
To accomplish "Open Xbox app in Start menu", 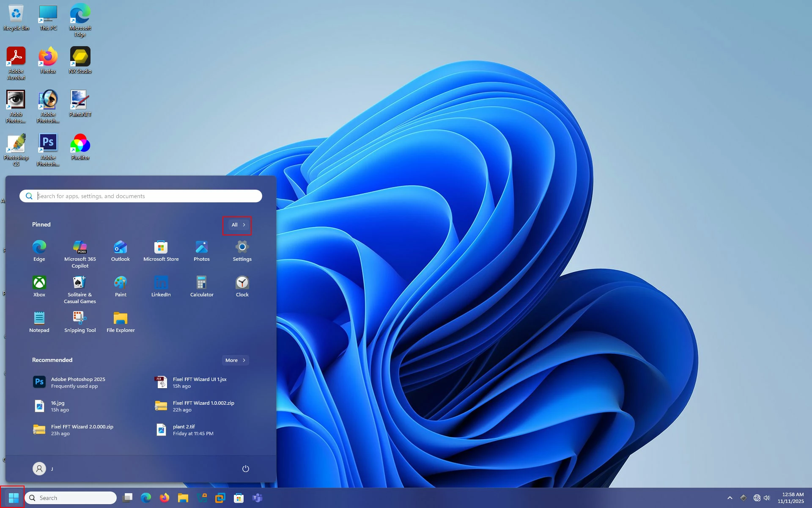I will [39, 287].
